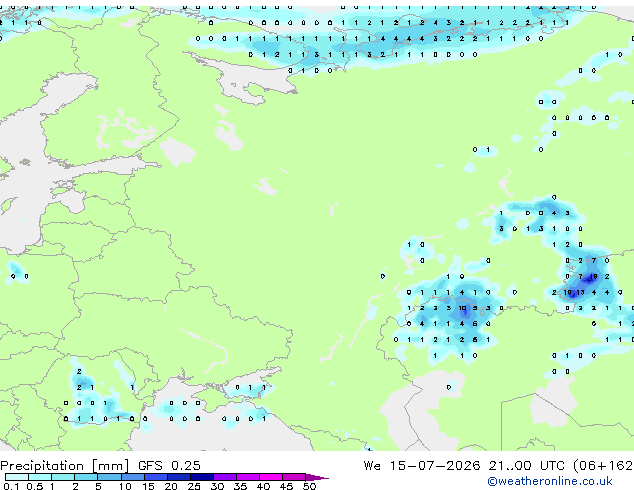Click the legend value '25'

coord(194,486)
